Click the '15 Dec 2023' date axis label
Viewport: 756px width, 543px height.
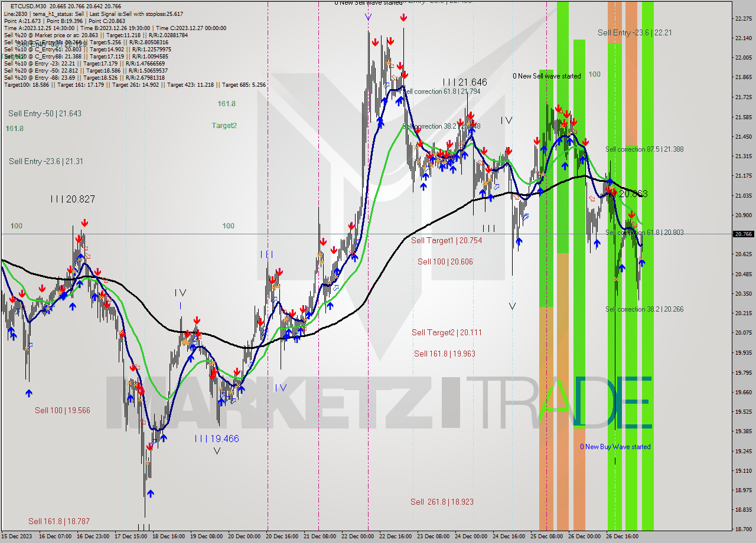point(18,537)
